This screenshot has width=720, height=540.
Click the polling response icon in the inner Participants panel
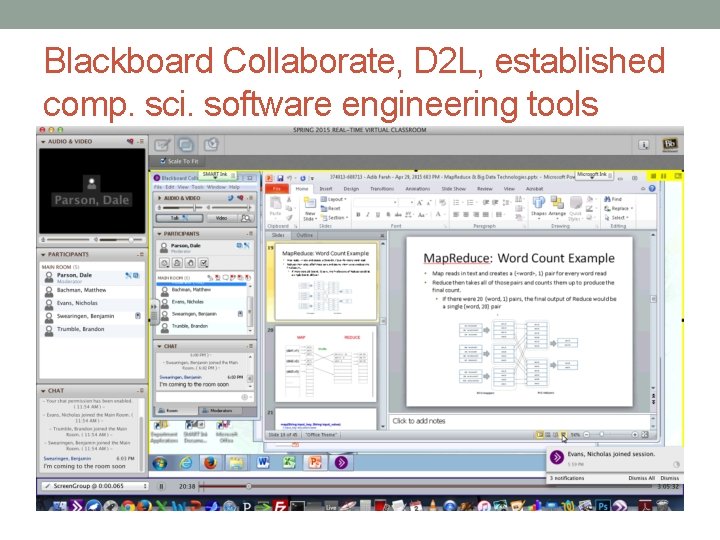point(203,263)
